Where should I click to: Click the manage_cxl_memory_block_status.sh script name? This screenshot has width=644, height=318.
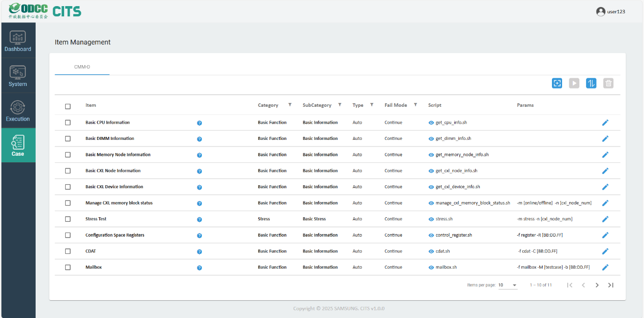point(473,203)
